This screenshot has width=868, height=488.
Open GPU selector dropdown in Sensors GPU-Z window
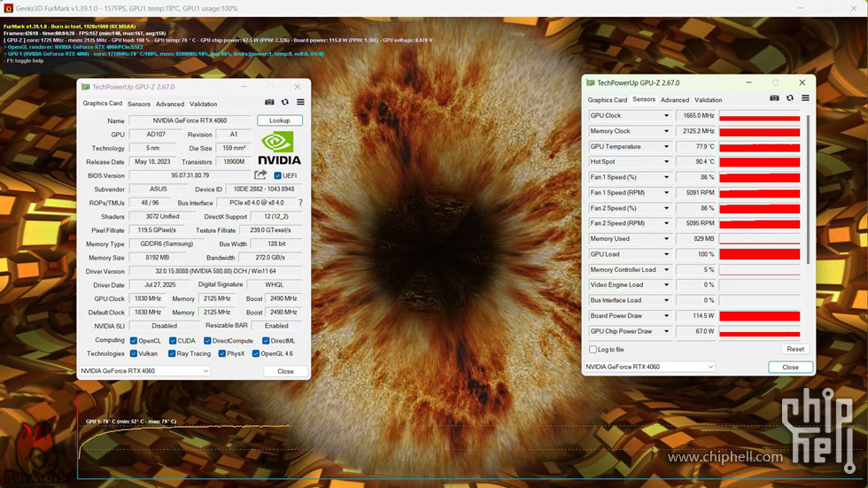[x=650, y=367]
